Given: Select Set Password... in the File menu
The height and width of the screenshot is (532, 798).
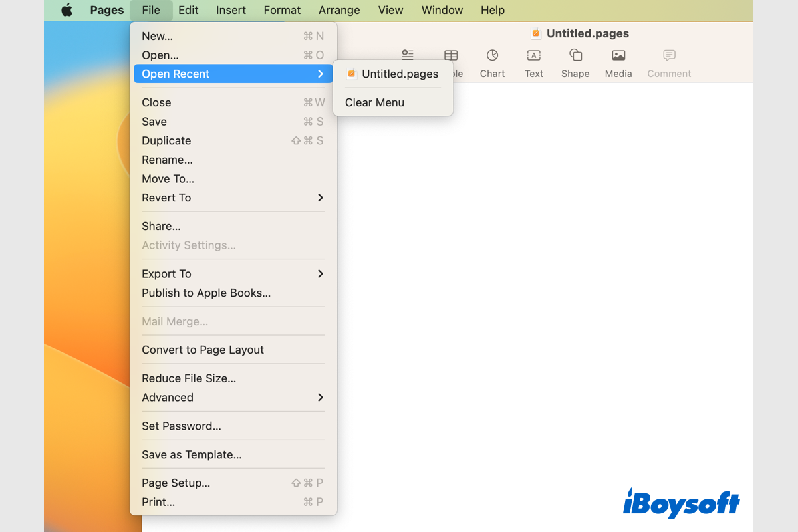Looking at the screenshot, I should [183, 426].
